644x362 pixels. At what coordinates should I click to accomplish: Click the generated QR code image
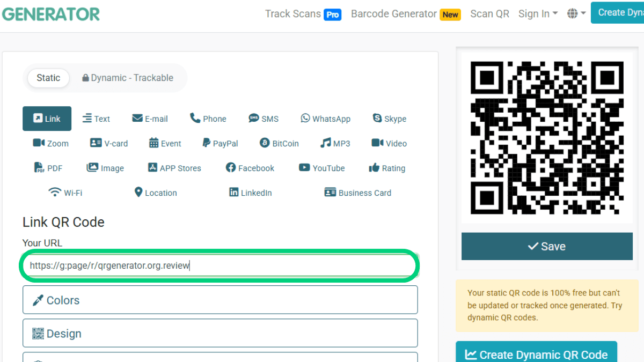point(547,138)
